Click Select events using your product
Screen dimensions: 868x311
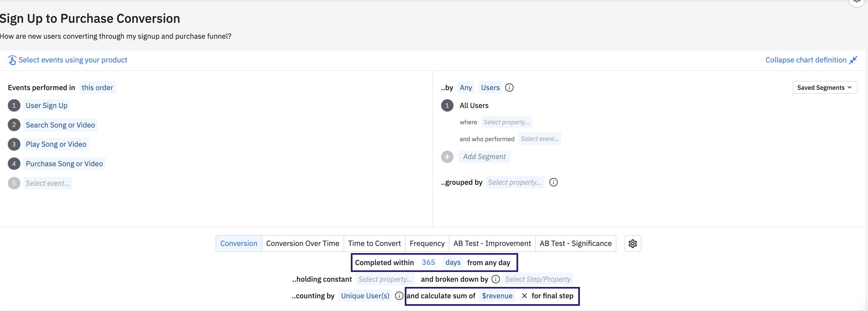(73, 60)
